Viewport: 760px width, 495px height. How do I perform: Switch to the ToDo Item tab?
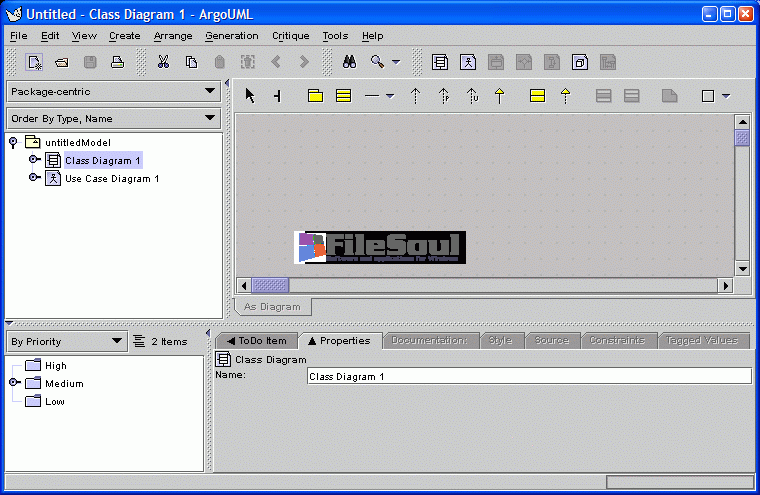click(256, 340)
